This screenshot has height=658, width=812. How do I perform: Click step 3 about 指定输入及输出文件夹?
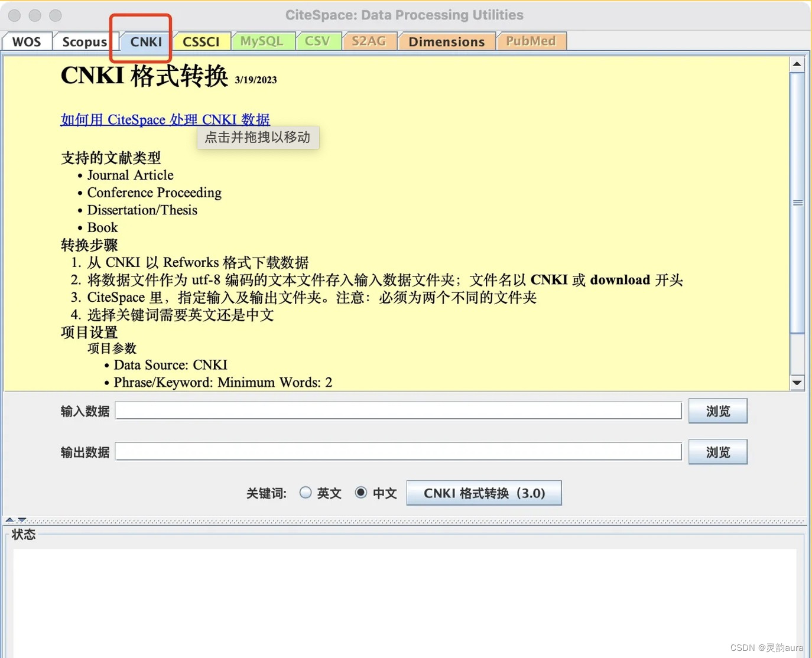(x=312, y=298)
